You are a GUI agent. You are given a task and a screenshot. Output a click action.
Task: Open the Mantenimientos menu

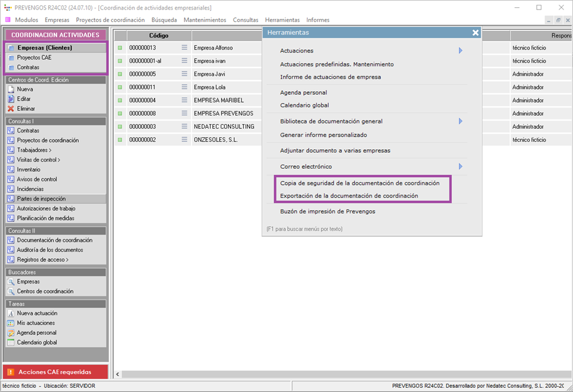point(205,20)
